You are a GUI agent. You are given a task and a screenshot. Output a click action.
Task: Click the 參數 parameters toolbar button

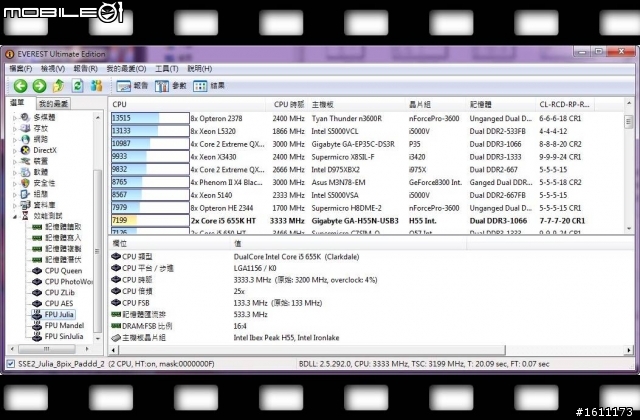(170, 86)
